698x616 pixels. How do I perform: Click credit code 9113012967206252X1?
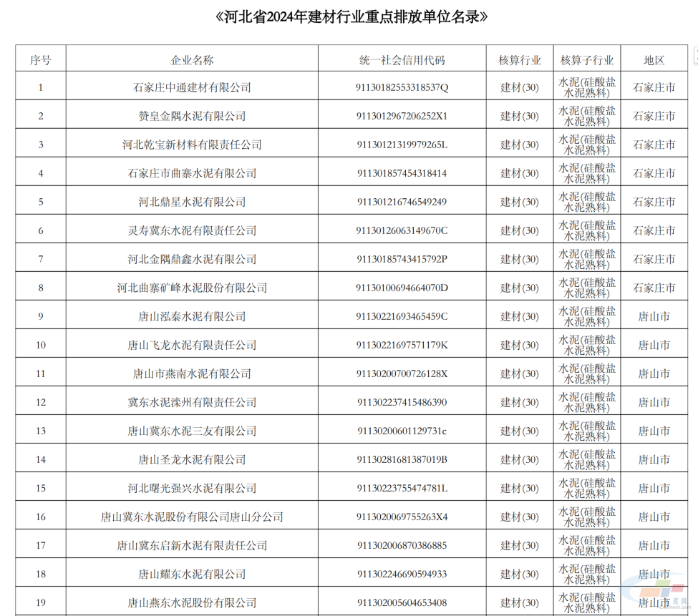[x=402, y=116]
